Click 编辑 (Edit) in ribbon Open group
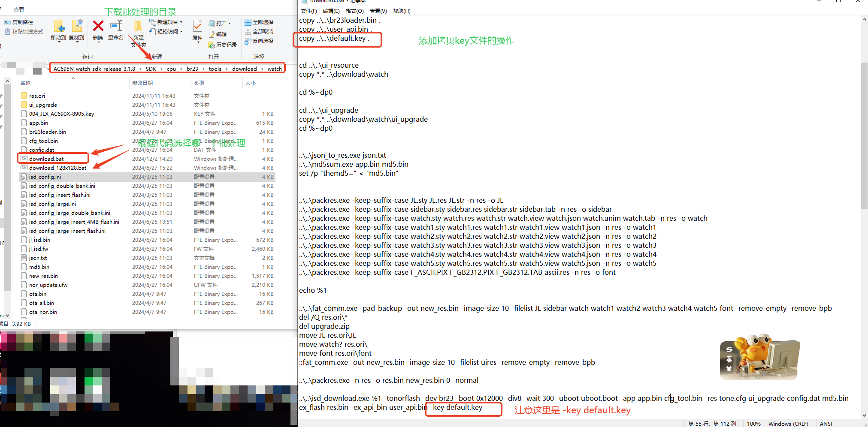This screenshot has width=868, height=427. tap(218, 34)
